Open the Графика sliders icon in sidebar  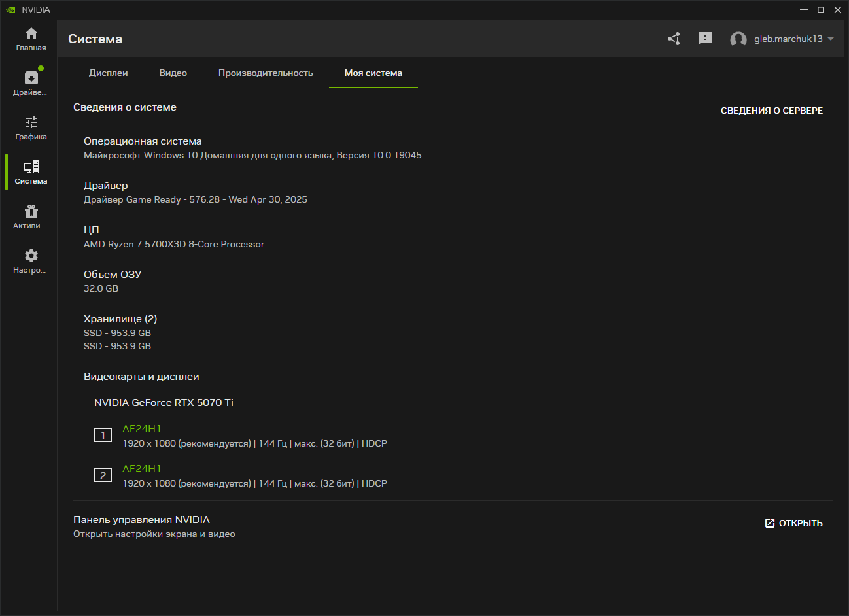pyautogui.click(x=31, y=122)
